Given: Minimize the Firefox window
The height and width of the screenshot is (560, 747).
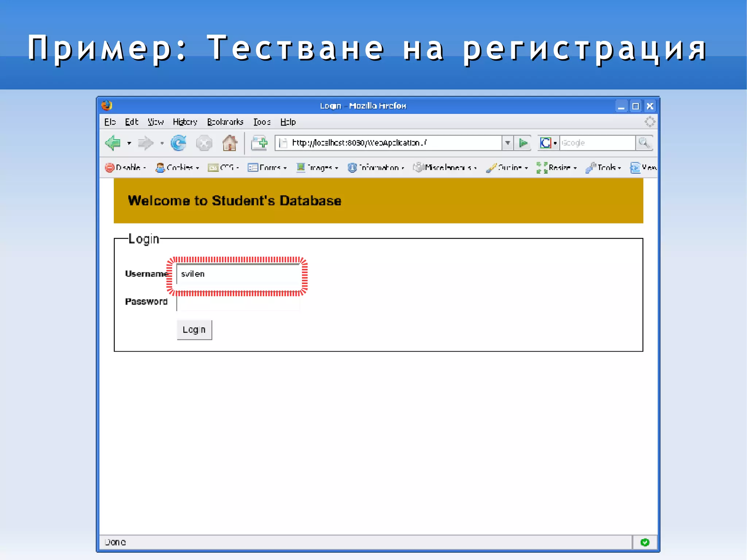Looking at the screenshot, I should tap(621, 106).
